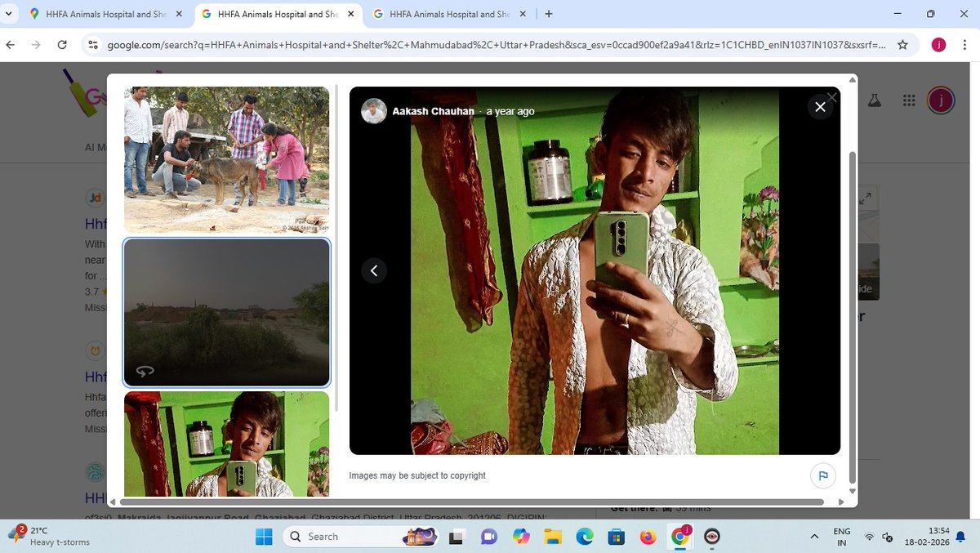Image resolution: width=980 pixels, height=553 pixels.
Task: Click the flag icon to report this image
Action: tap(822, 475)
